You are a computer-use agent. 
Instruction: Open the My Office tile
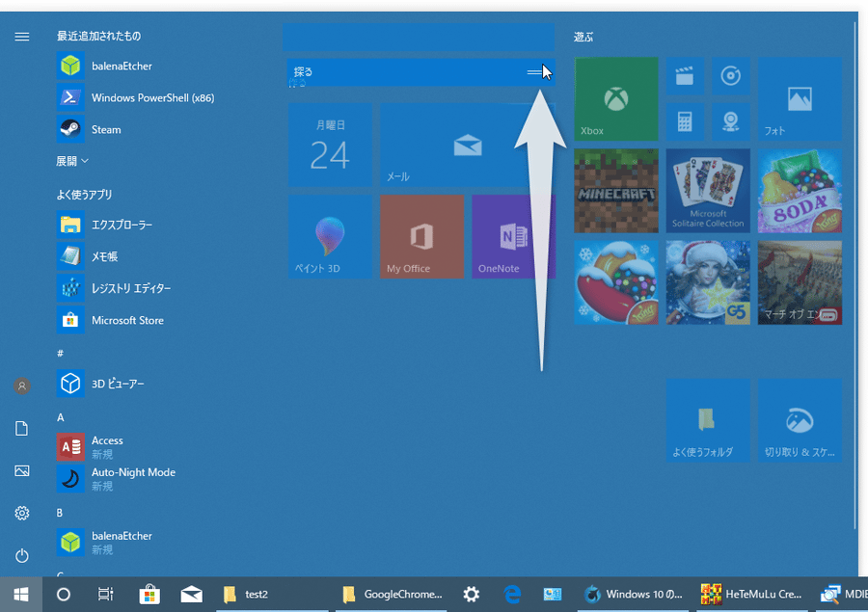(x=421, y=236)
